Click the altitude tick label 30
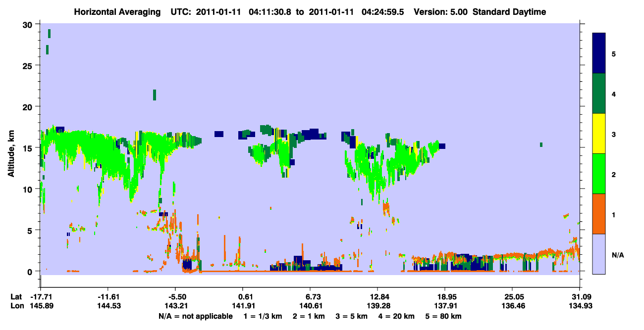 coord(29,25)
